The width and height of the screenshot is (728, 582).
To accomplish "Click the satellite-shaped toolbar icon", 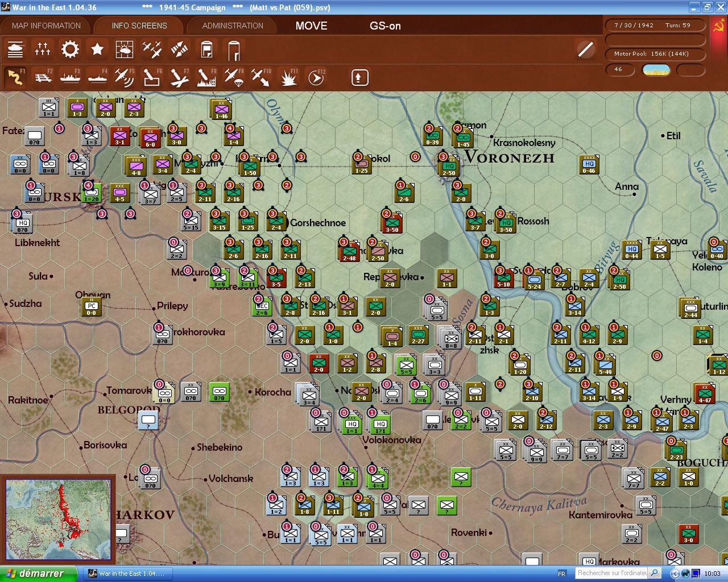I will coord(179,50).
